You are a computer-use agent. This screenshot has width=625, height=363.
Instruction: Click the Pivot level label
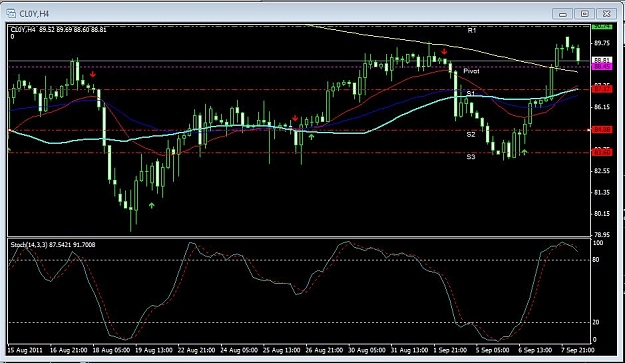pyautogui.click(x=472, y=71)
